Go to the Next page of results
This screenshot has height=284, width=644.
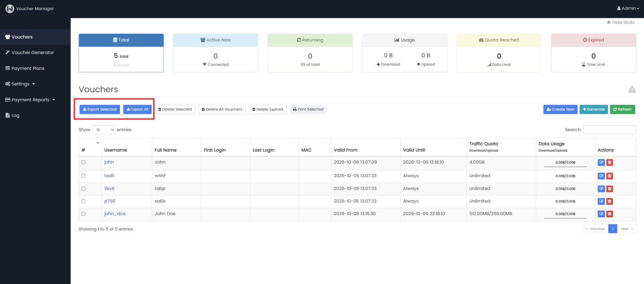[x=627, y=229]
